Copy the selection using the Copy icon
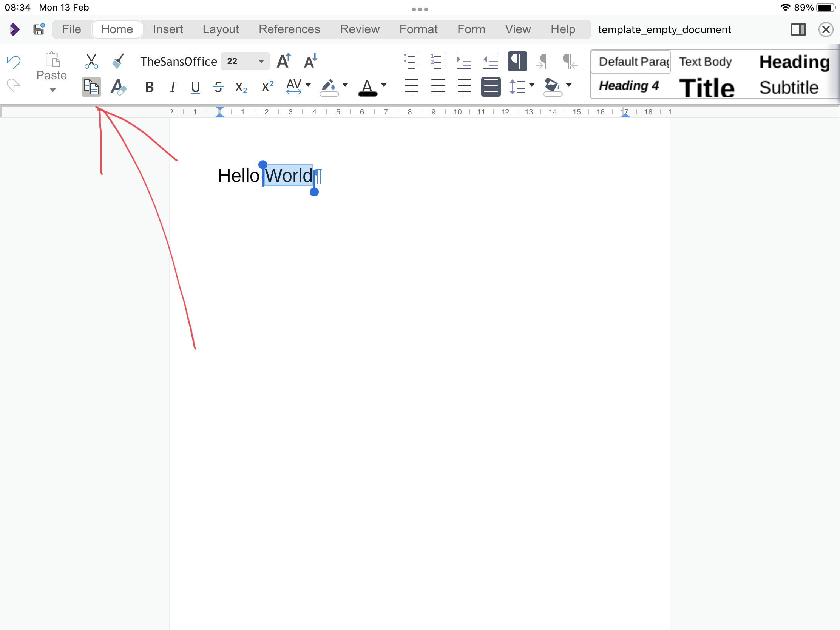This screenshot has width=840, height=630. (x=91, y=86)
